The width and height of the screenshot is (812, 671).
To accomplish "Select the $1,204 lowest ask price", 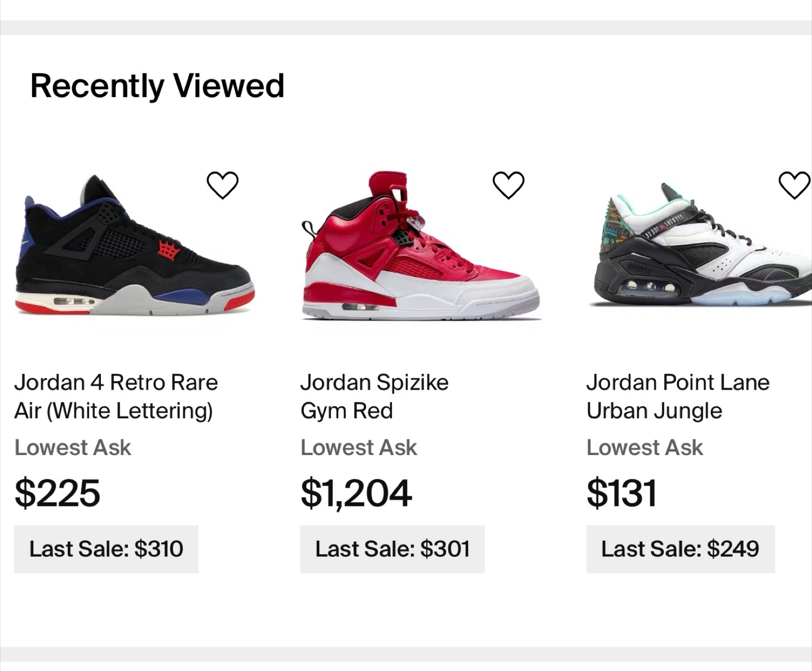I will pos(356,493).
